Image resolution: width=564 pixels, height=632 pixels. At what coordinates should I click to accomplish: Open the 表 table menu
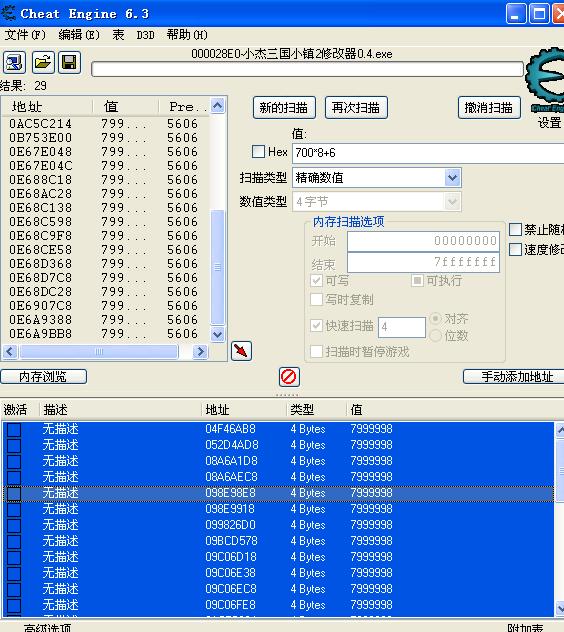click(x=118, y=35)
